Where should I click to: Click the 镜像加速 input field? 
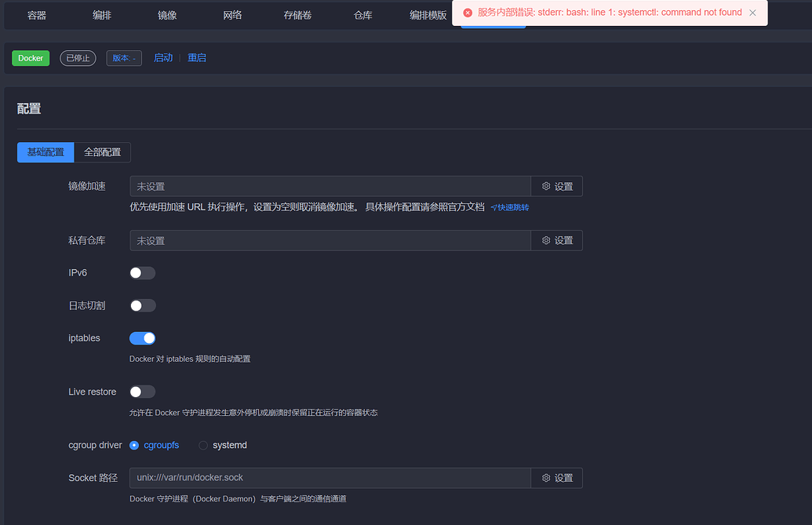pyautogui.click(x=330, y=187)
